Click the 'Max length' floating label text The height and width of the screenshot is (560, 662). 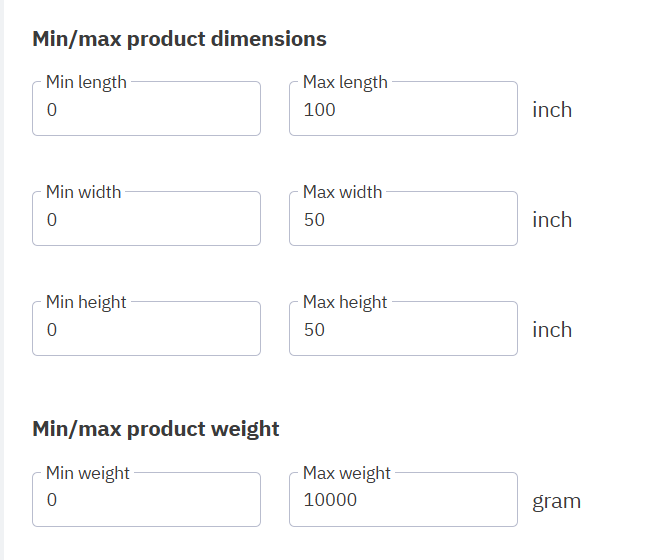click(x=345, y=82)
